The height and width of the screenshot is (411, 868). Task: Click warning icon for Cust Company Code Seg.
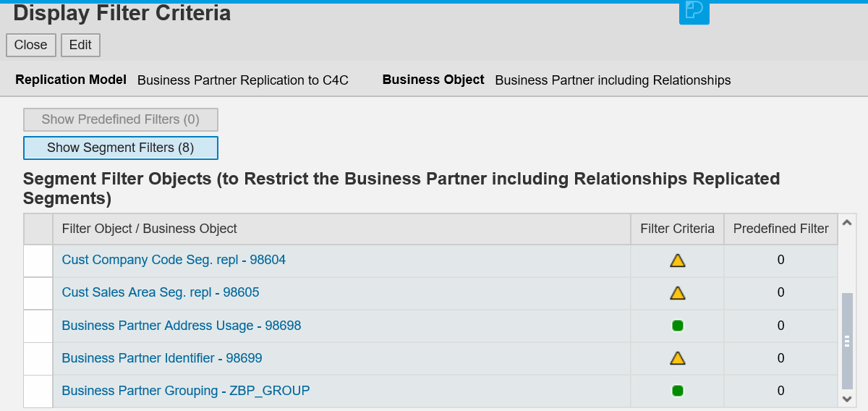(x=677, y=260)
